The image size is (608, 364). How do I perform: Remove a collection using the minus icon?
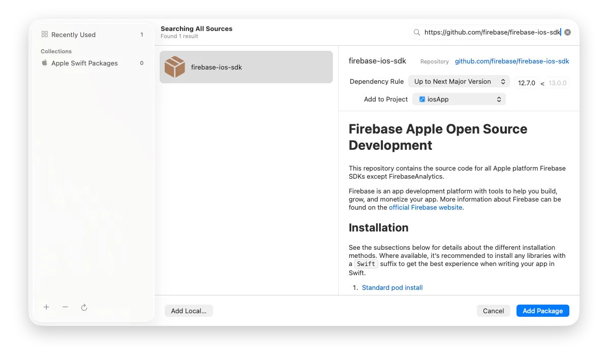point(65,307)
